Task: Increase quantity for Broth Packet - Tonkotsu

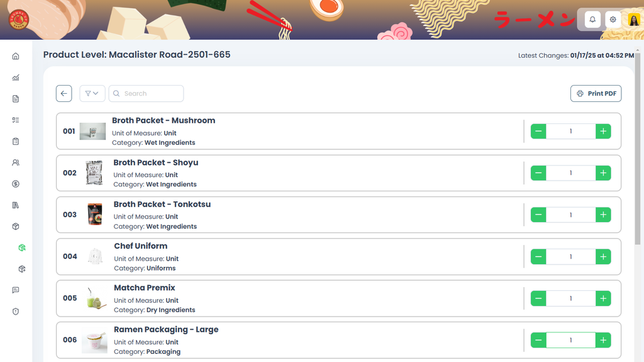Action: (x=603, y=215)
